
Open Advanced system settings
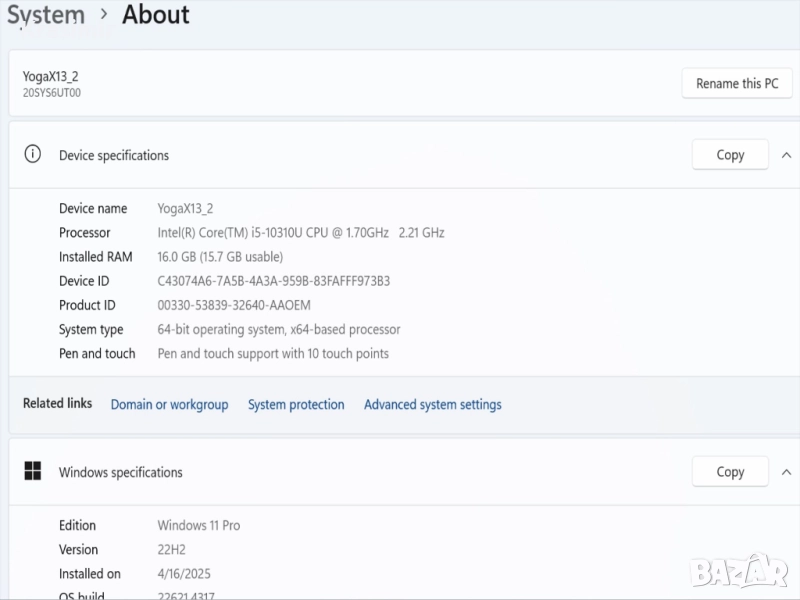(432, 404)
